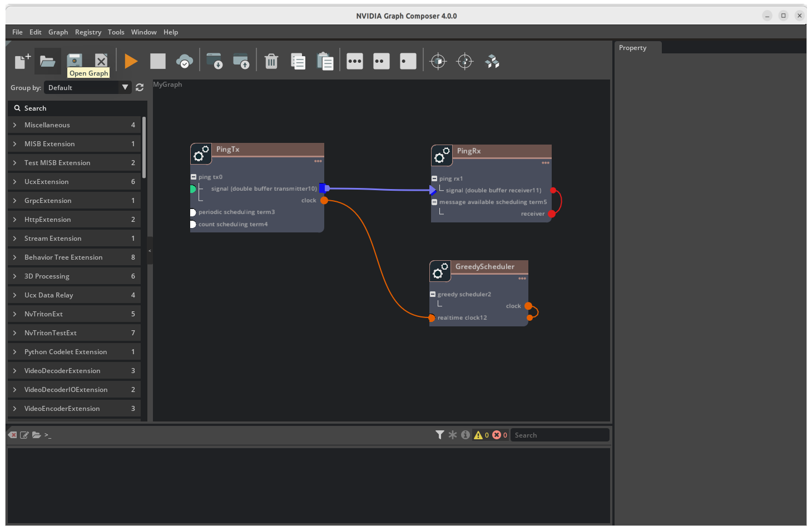Click the console edit pencil icon

24,435
